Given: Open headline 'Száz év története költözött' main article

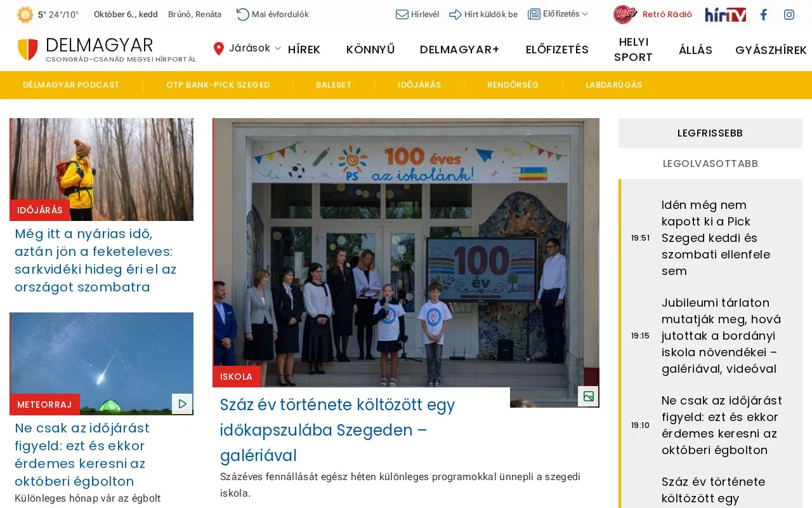Looking at the screenshot, I should coord(337,430).
